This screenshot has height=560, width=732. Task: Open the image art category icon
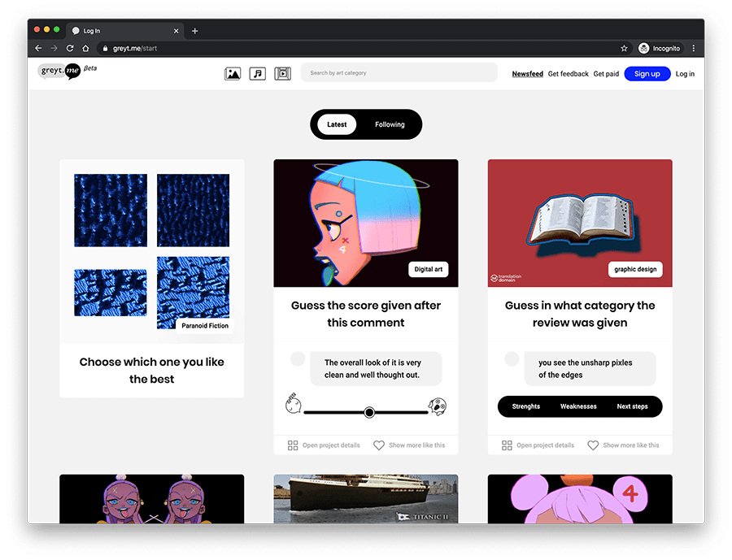click(233, 74)
